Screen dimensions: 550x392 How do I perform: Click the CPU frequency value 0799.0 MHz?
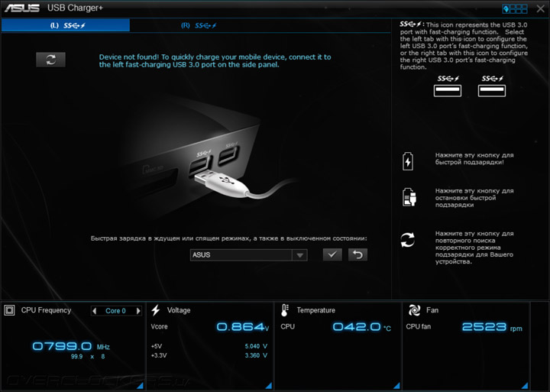pos(71,346)
